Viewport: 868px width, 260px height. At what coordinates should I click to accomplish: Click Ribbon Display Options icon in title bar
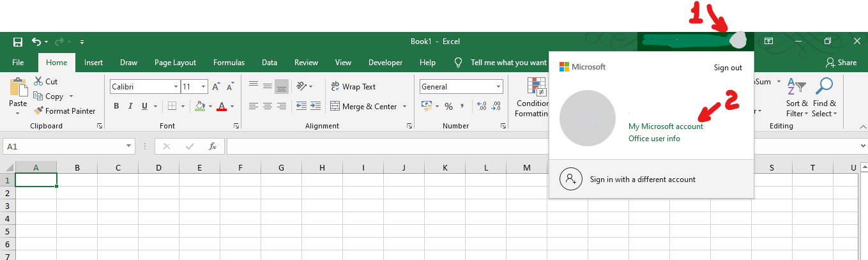tap(768, 42)
